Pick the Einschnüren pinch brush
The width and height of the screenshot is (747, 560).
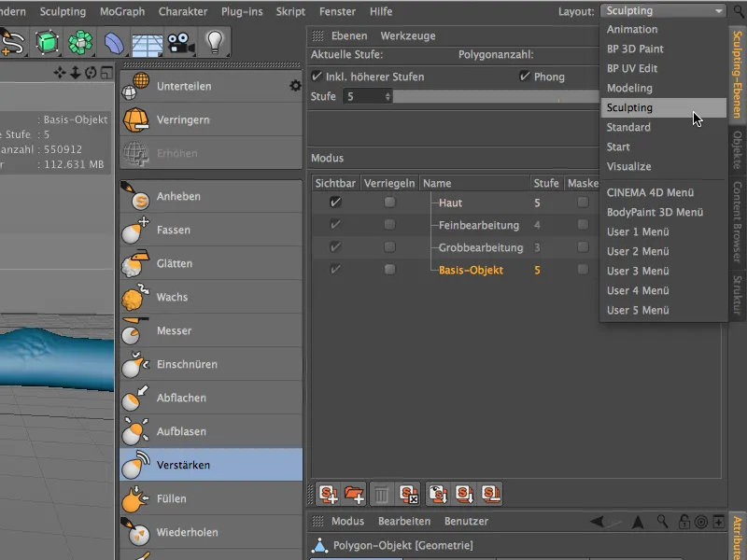point(211,364)
